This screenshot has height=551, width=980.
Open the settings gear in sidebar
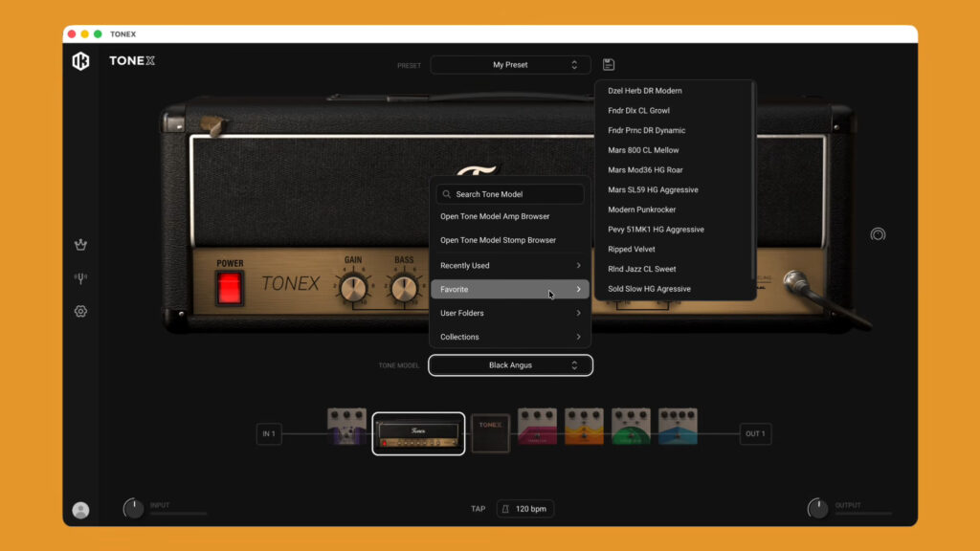coord(80,311)
